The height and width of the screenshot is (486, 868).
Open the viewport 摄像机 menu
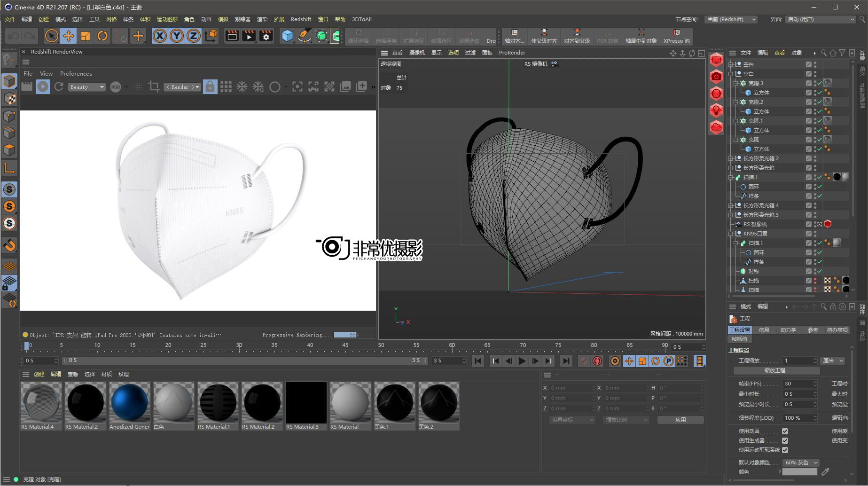417,53
